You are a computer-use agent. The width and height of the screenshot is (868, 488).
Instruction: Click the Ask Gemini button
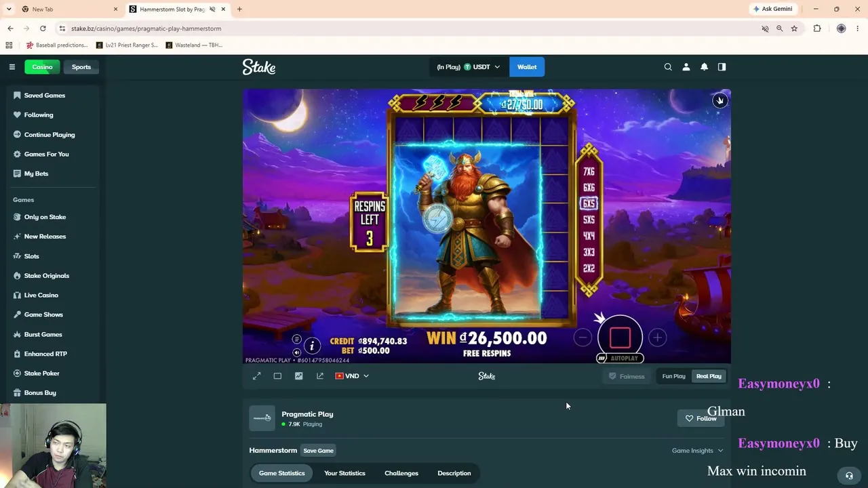(x=772, y=9)
